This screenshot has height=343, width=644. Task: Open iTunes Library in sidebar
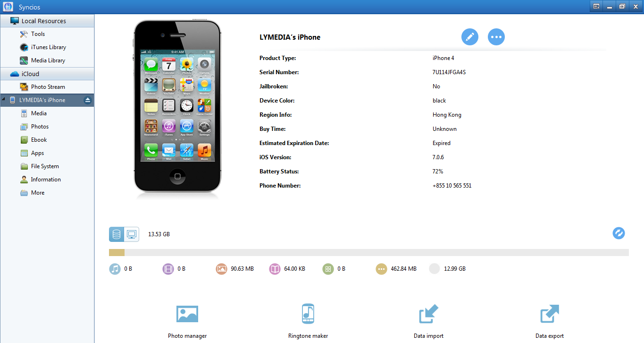(48, 47)
